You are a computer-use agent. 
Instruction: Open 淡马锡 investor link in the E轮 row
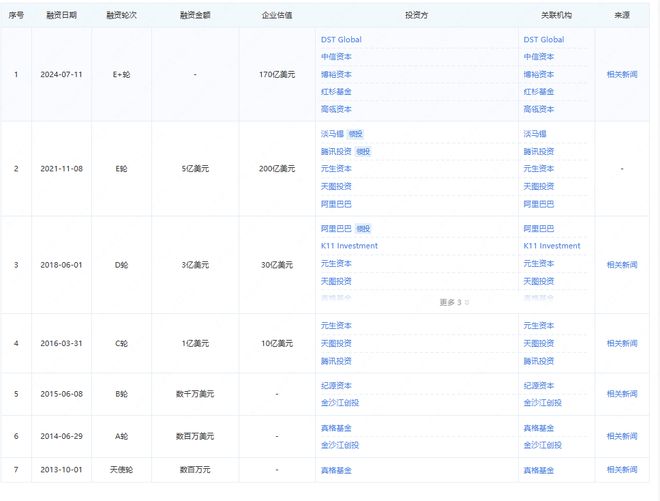pyautogui.click(x=332, y=134)
